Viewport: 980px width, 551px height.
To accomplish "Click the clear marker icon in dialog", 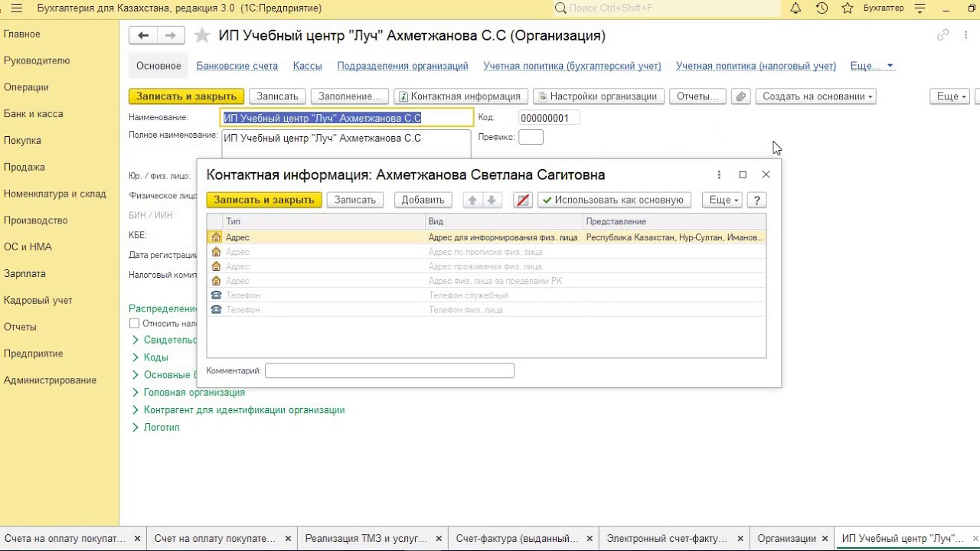I will pos(523,200).
